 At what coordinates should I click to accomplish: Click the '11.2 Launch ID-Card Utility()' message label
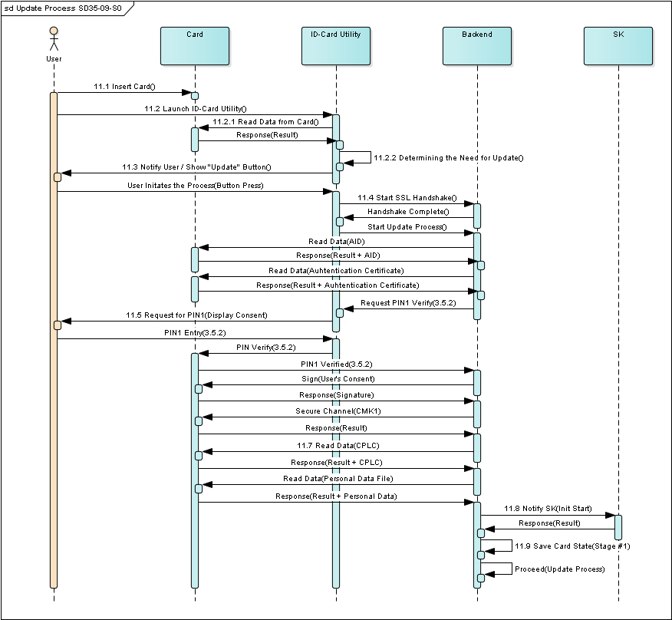pyautogui.click(x=196, y=109)
